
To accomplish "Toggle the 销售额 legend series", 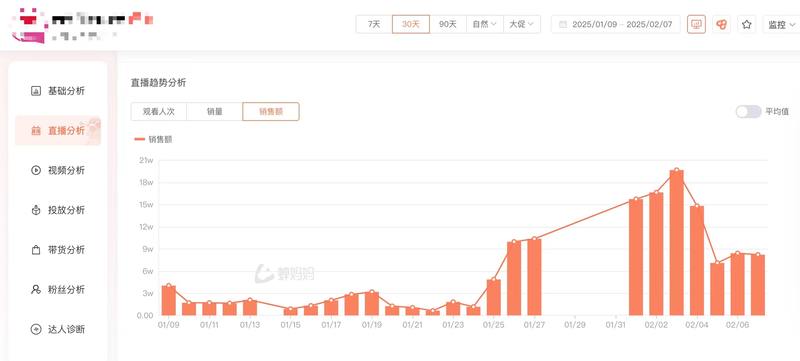I will pos(153,139).
